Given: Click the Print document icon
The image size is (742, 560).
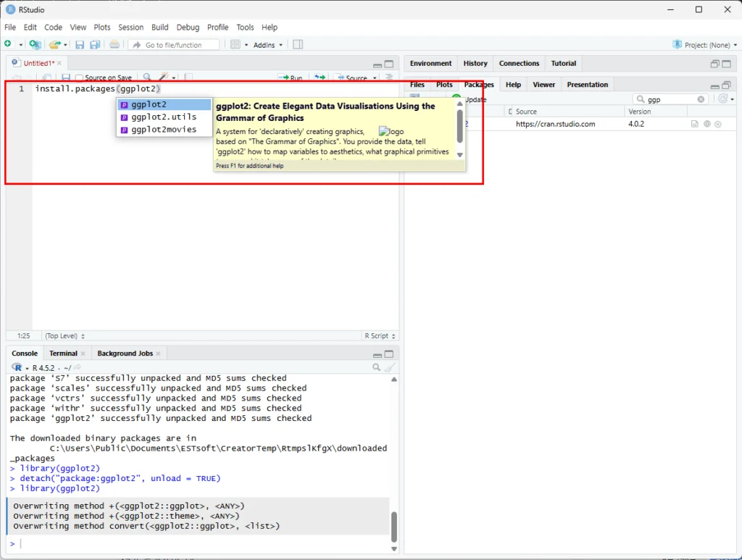Looking at the screenshot, I should tap(114, 45).
